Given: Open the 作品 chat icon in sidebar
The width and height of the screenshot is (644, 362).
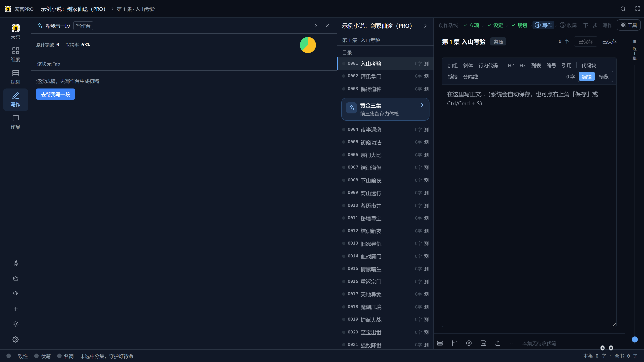Looking at the screenshot, I should click(15, 122).
